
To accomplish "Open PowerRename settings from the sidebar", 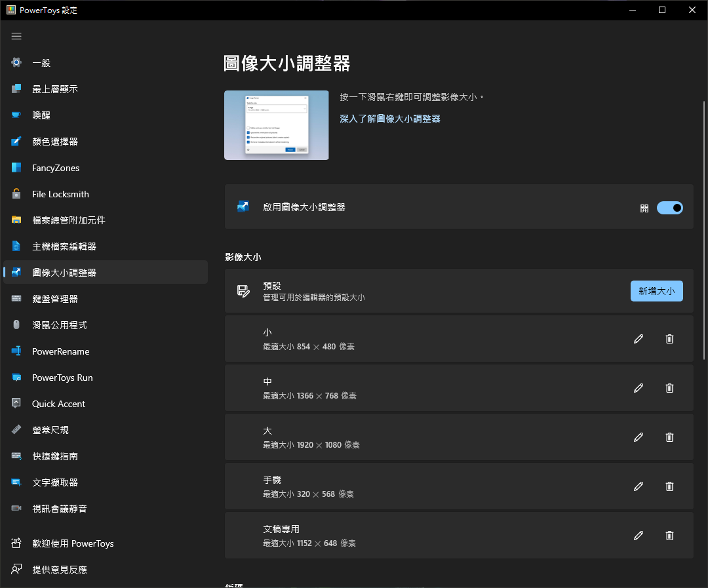I will [x=16, y=351].
